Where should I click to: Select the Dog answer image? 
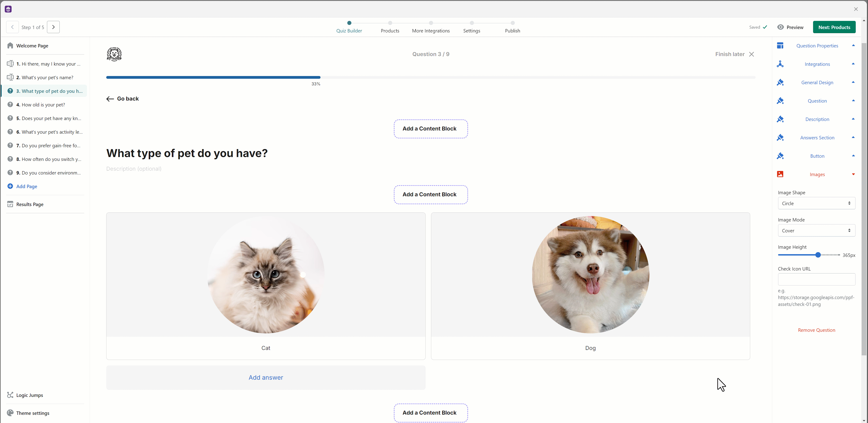coord(590,275)
